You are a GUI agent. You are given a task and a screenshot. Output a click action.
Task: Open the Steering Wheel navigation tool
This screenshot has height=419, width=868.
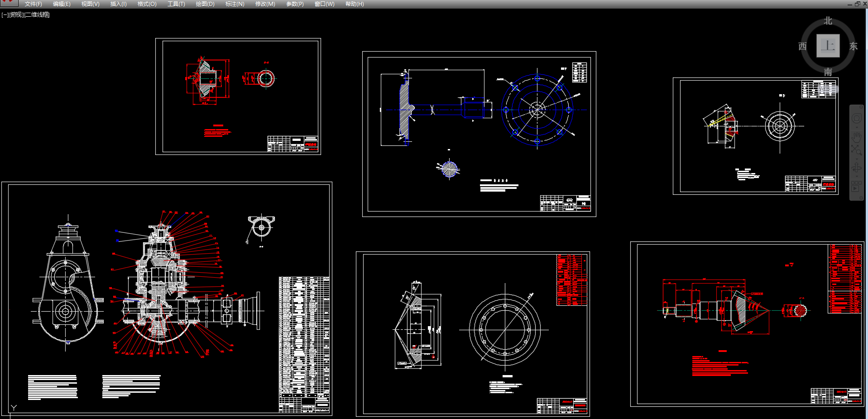pyautogui.click(x=856, y=119)
